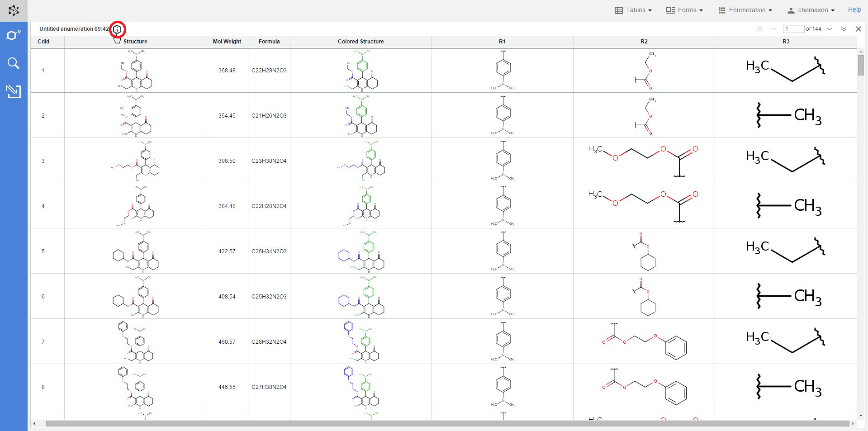
Task: Click the horizontal scrollbar at the bottom
Action: pos(447,424)
